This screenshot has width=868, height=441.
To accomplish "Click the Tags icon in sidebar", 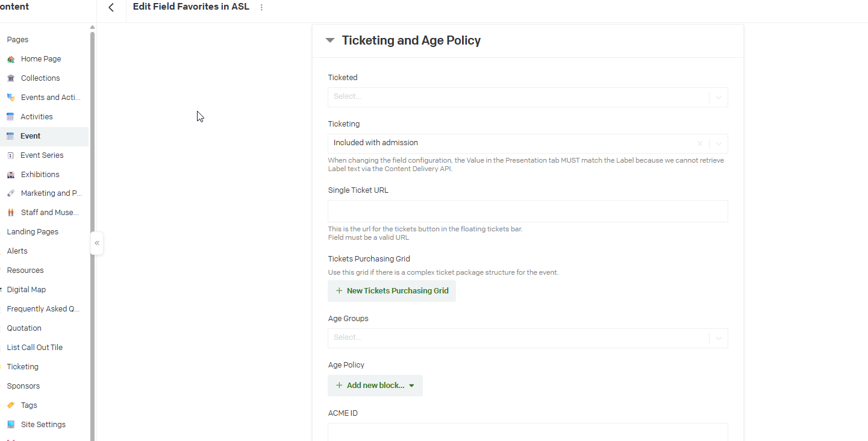I will pyautogui.click(x=11, y=405).
